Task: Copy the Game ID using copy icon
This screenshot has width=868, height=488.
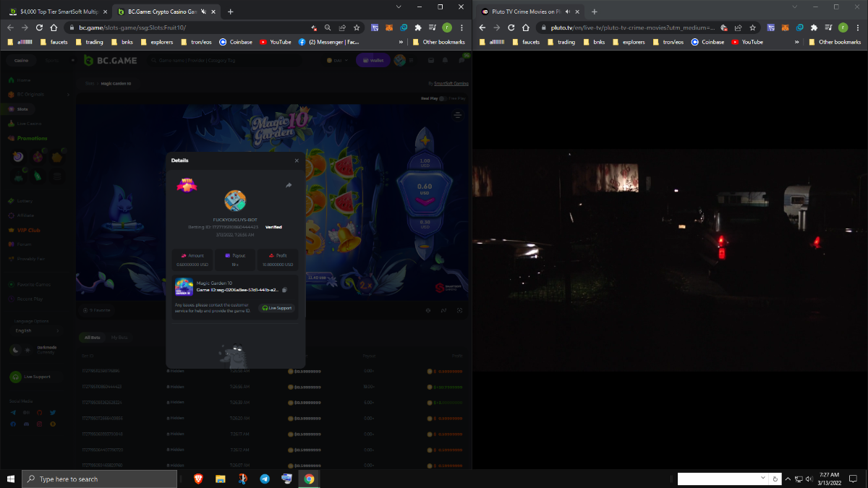Action: (x=284, y=290)
